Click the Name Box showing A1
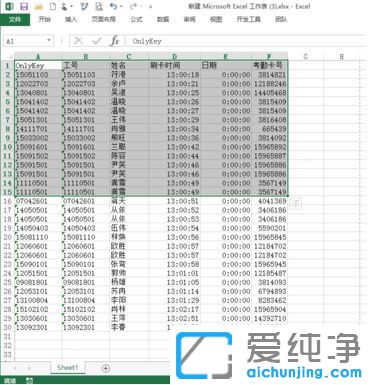 [x=28, y=41]
